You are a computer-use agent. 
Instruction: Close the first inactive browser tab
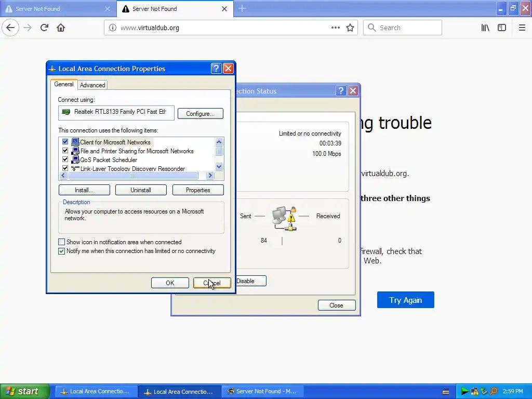click(107, 9)
